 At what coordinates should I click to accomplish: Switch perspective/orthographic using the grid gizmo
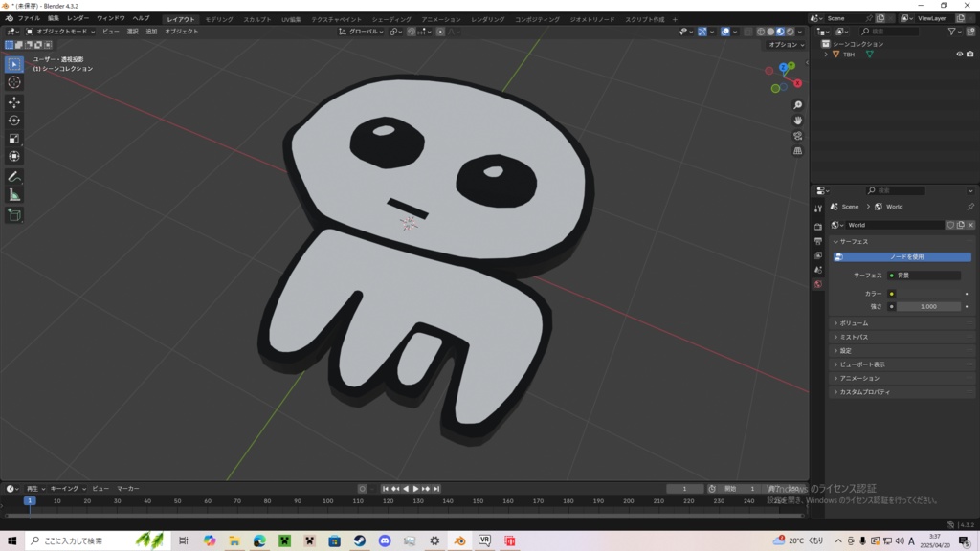tap(798, 151)
